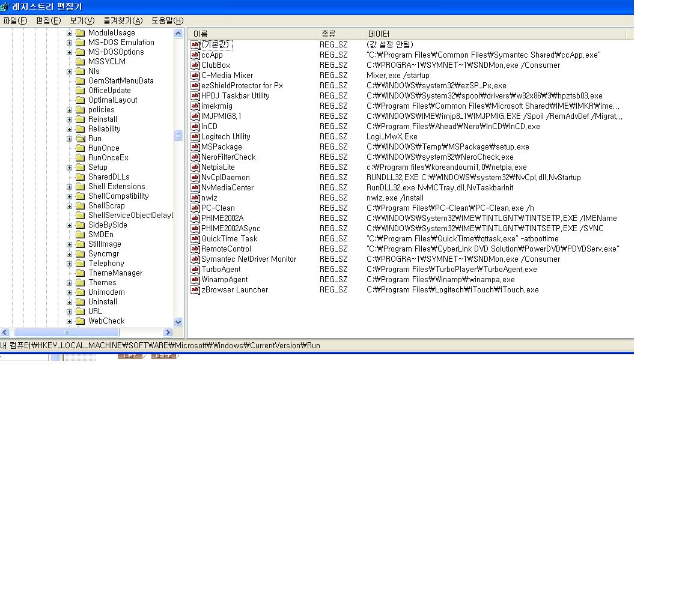Image resolution: width=700 pixels, height=595 pixels.
Task: Click the IMJPMIG8.1 value icon
Action: [x=195, y=116]
